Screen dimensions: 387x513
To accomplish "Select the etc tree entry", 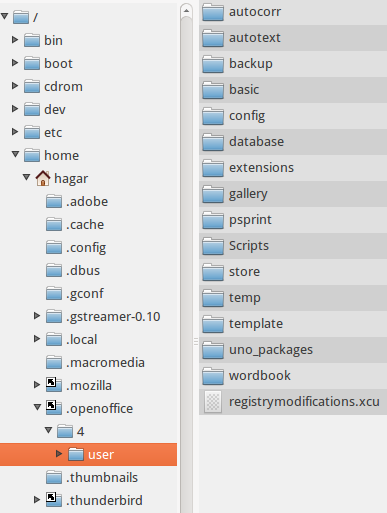I will click(x=53, y=132).
